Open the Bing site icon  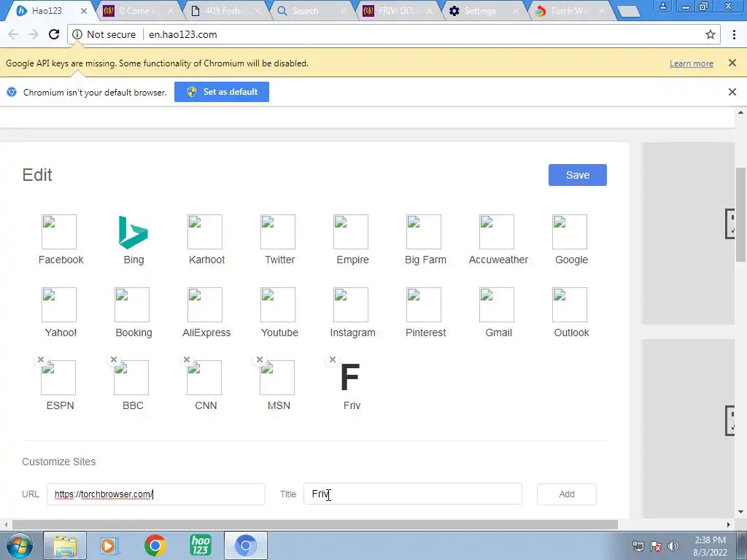point(133,232)
